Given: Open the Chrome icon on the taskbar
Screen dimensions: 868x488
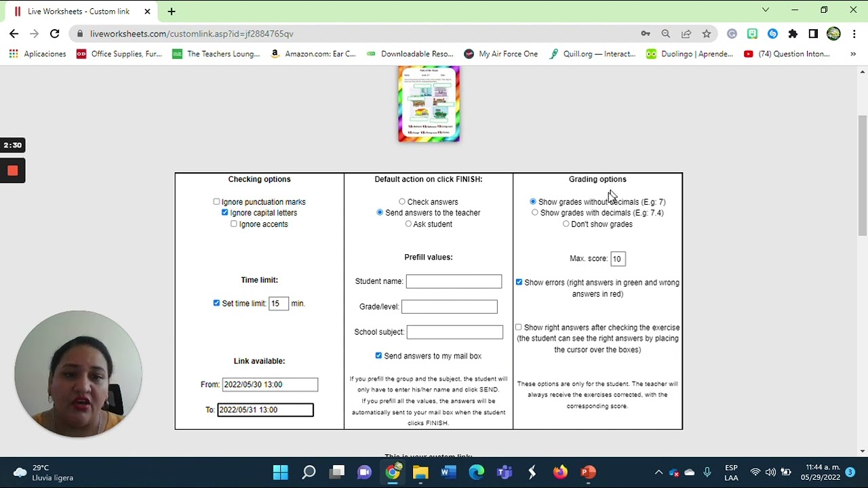Looking at the screenshot, I should click(x=393, y=472).
